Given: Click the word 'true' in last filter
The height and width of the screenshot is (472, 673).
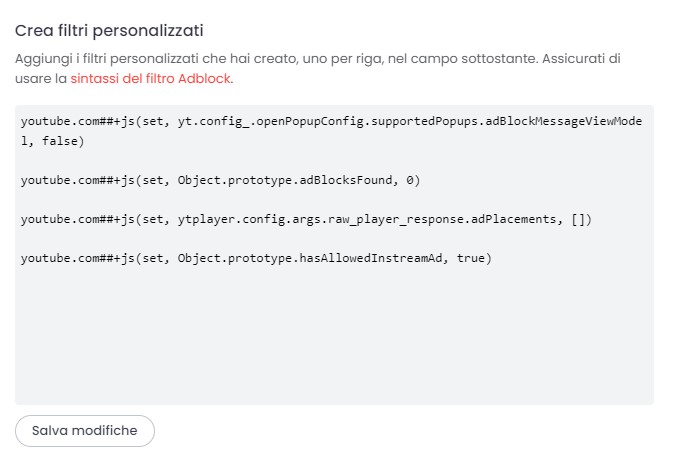Looking at the screenshot, I should (x=470, y=258).
